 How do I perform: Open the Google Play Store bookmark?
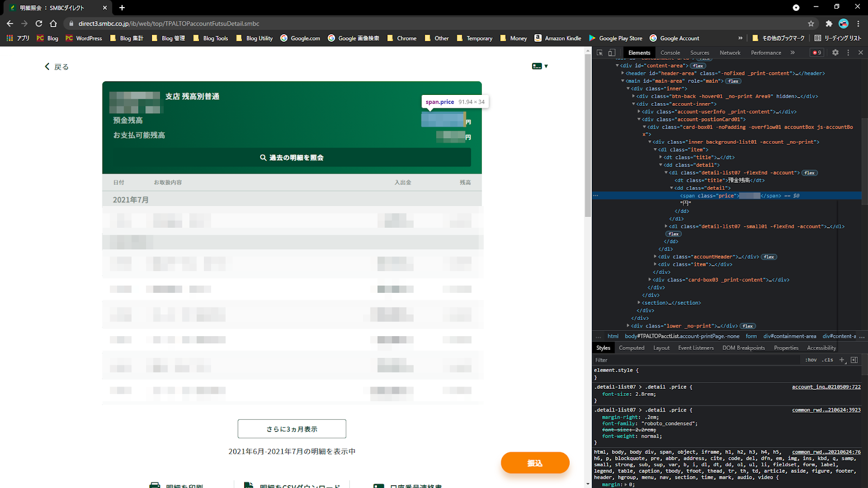pyautogui.click(x=616, y=38)
